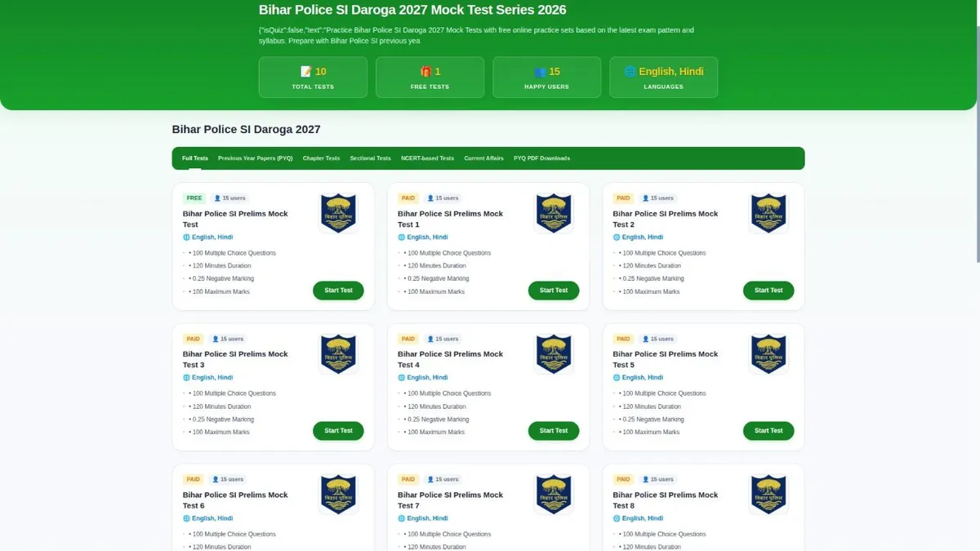Click the Mock Test Series 2026 page title
Viewport: 980px width, 551px height.
pyautogui.click(x=412, y=10)
